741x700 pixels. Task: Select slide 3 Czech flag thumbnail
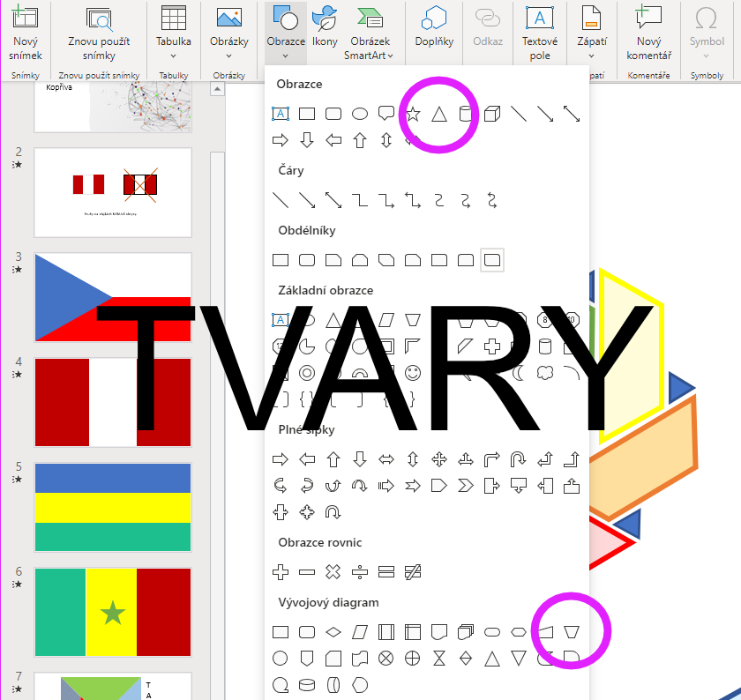[x=113, y=297]
